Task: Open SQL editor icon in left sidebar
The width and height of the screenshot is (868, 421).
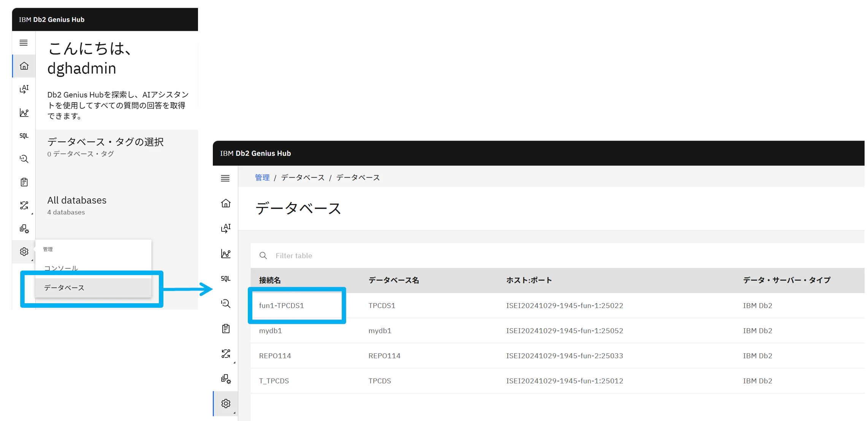Action: (x=24, y=136)
